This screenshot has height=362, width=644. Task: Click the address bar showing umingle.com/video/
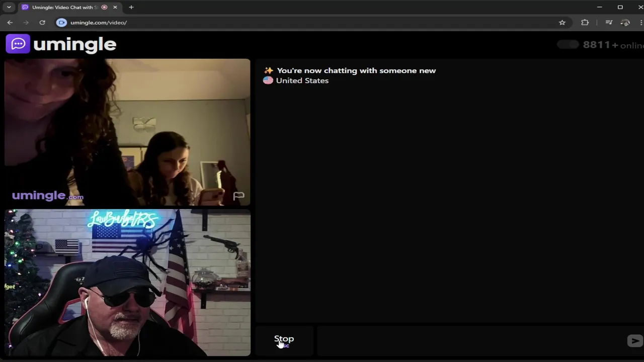[312, 22]
